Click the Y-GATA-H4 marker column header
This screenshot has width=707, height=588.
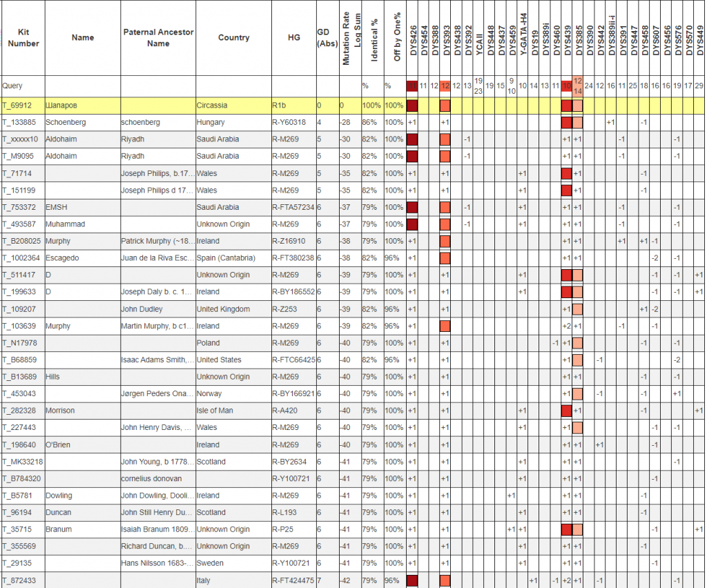coord(523,38)
